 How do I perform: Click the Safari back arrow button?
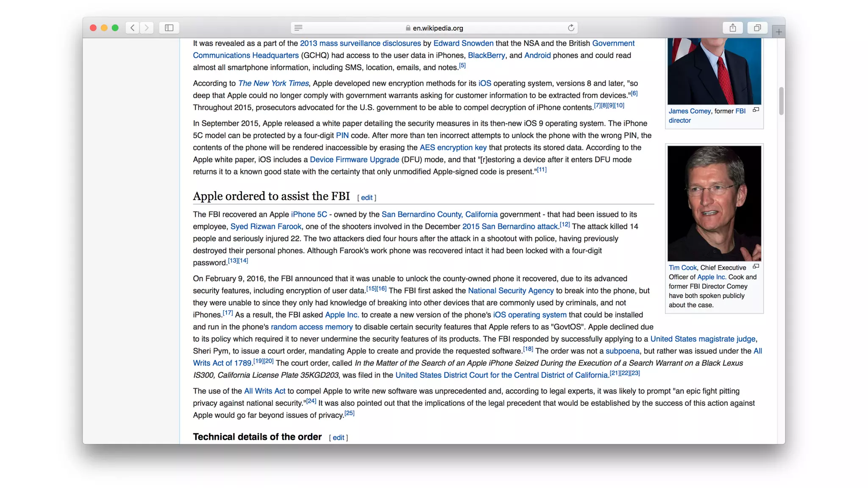pyautogui.click(x=132, y=28)
